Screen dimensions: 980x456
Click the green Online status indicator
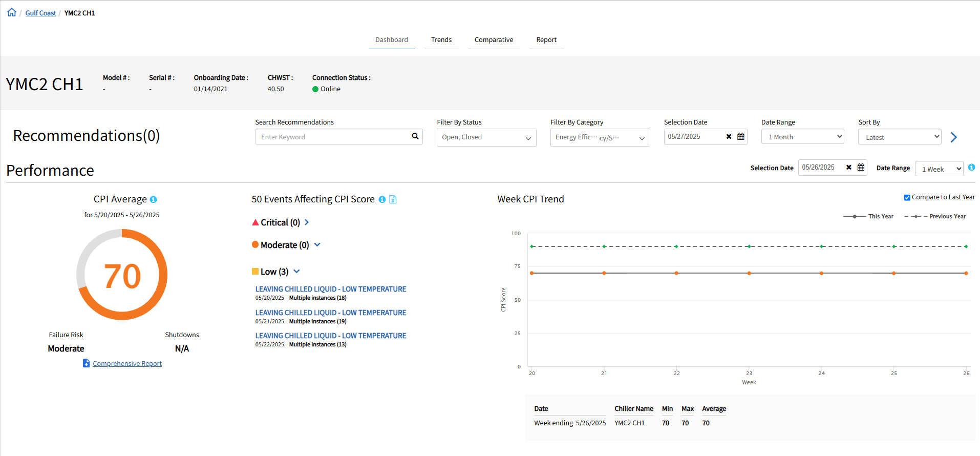click(x=315, y=89)
